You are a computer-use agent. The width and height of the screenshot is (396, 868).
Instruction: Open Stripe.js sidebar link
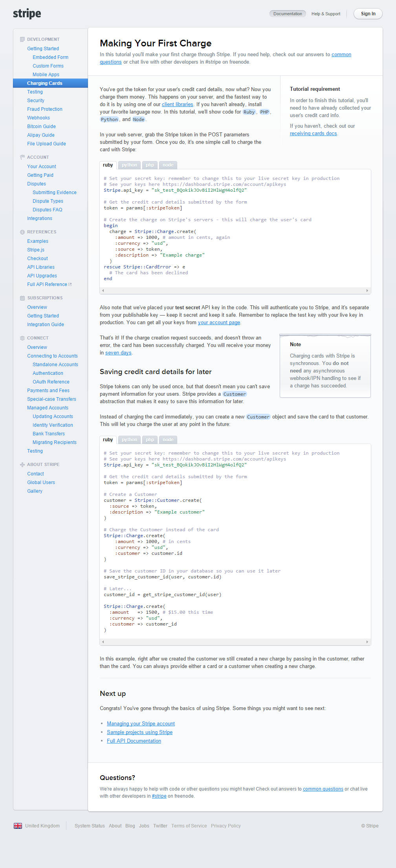36,250
